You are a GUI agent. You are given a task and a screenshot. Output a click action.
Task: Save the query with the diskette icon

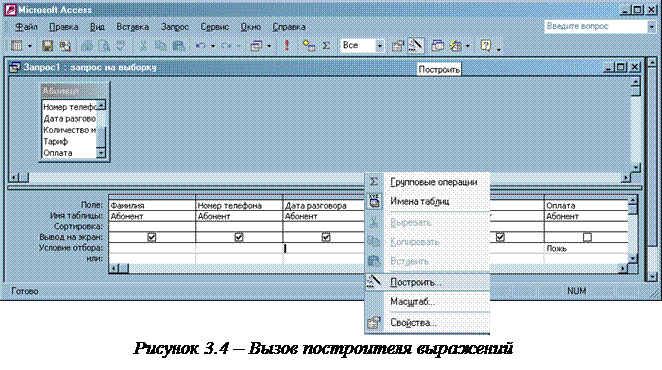pyautogui.click(x=47, y=46)
